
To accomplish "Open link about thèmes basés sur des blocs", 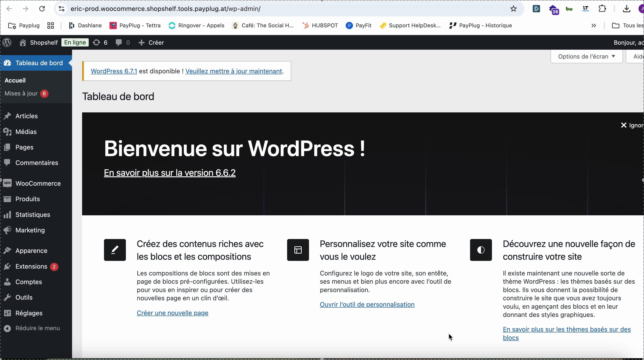I will (567, 334).
